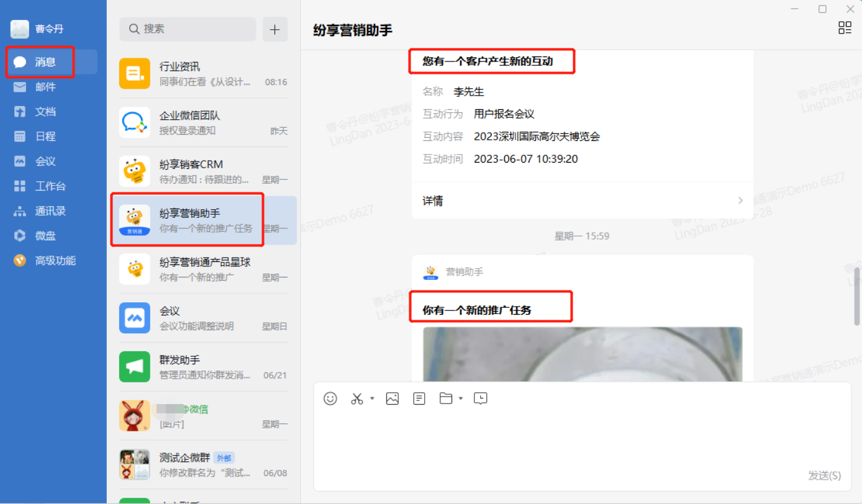Open the 企业微信团队 conversation avatar

coord(135,122)
